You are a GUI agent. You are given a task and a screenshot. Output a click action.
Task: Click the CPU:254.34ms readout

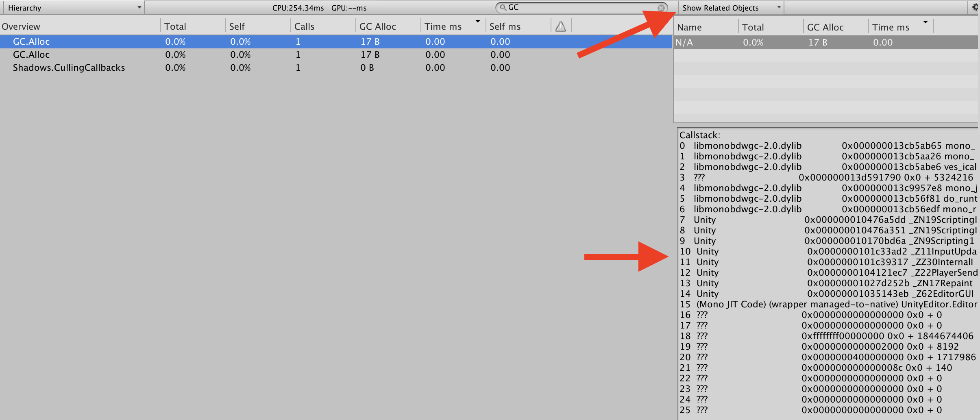298,8
